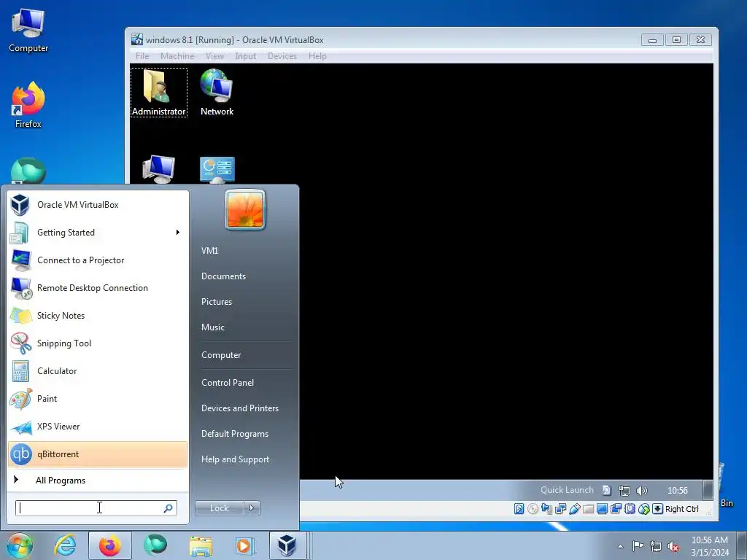The height and width of the screenshot is (560, 747).
Task: Open Calculator from Start menu
Action: [x=98, y=371]
